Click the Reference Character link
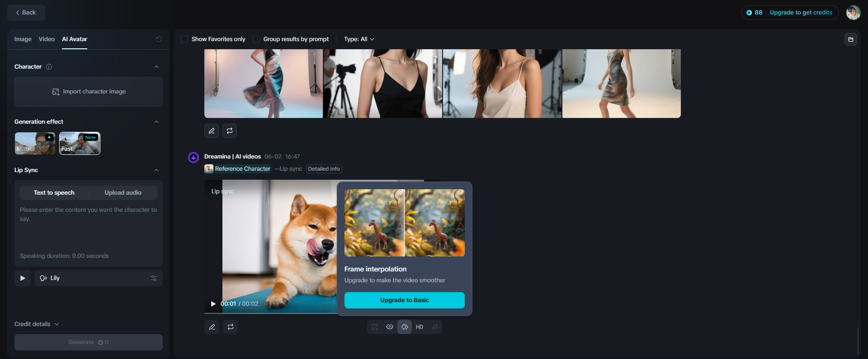This screenshot has height=359, width=868. tap(243, 169)
